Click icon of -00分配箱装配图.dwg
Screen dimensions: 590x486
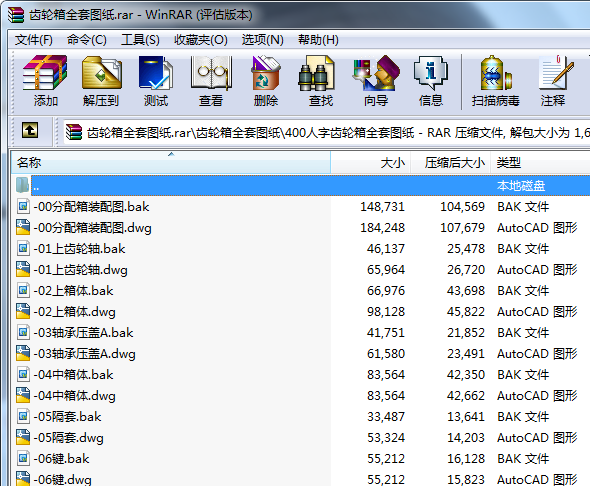(x=23, y=227)
